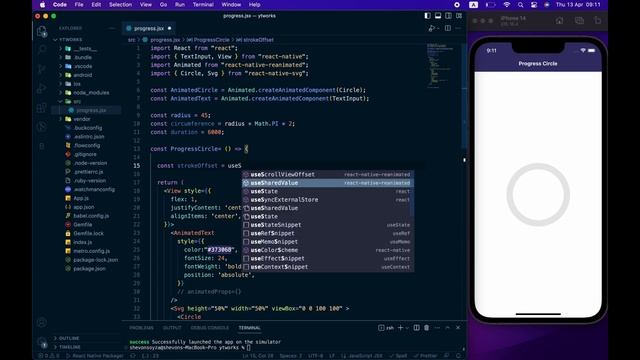Image resolution: width=640 pixels, height=360 pixels.
Task: Toggle primary sidebar layout icon in title bar
Action: [x=427, y=16]
